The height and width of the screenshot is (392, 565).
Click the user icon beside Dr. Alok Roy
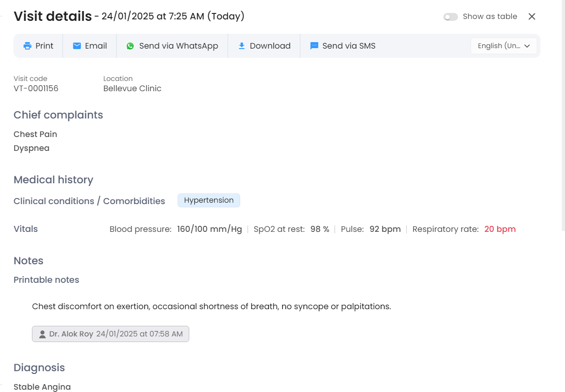42,334
